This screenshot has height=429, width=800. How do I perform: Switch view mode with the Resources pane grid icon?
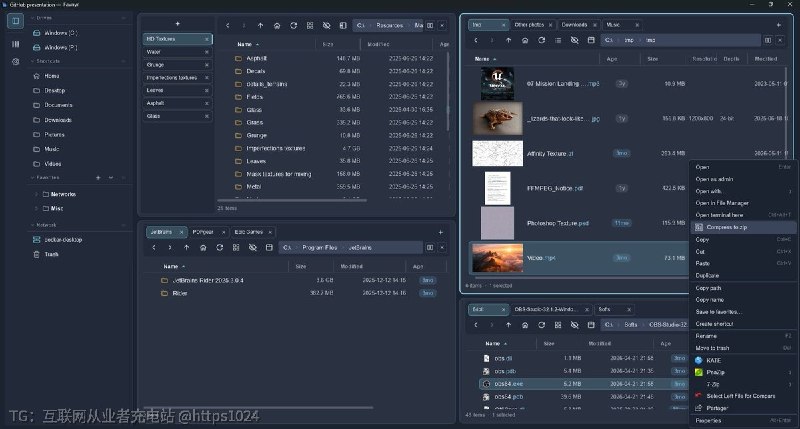point(310,26)
